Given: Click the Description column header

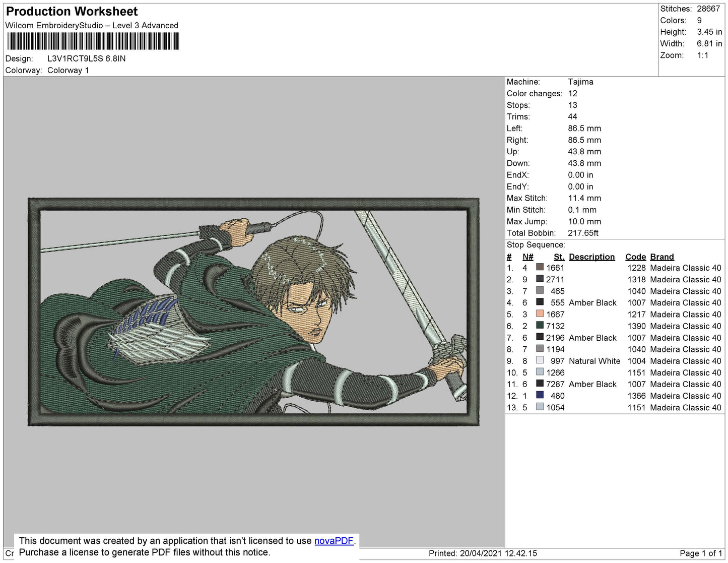Looking at the screenshot, I should (x=591, y=257).
